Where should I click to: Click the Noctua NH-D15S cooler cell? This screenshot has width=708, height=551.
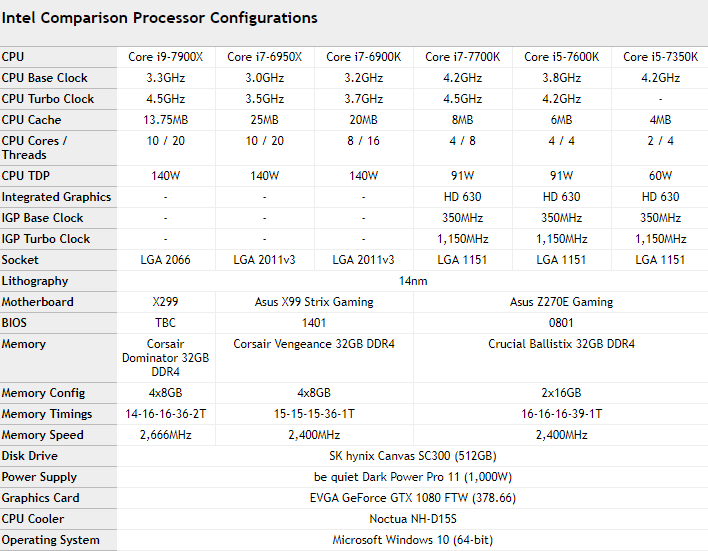click(413, 519)
